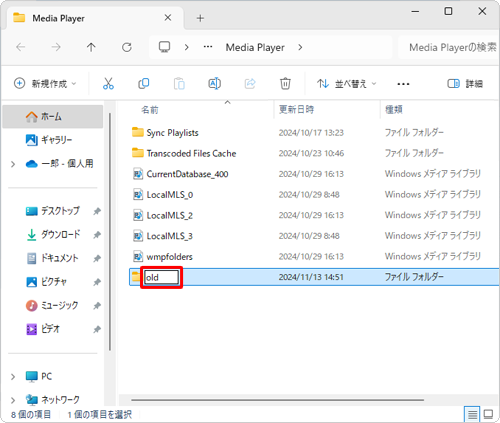Click the Media Player tab title
This screenshot has width=500, height=423.
pos(58,18)
